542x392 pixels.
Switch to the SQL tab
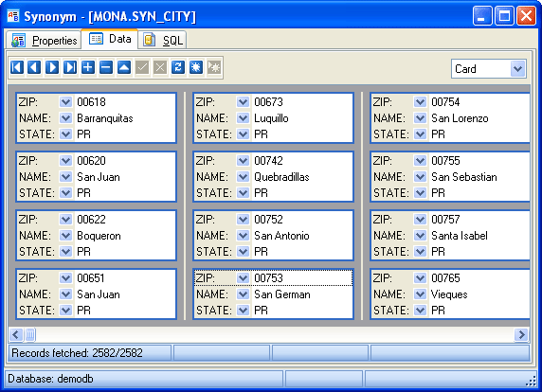(163, 41)
